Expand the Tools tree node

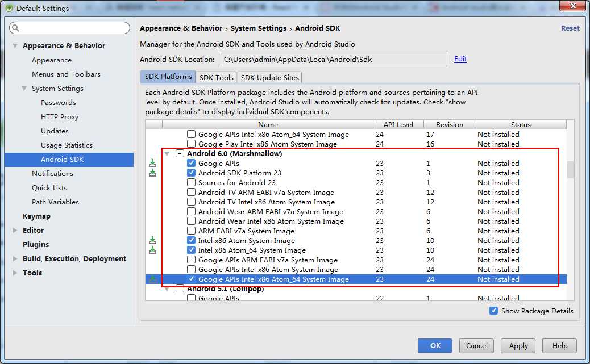15,273
